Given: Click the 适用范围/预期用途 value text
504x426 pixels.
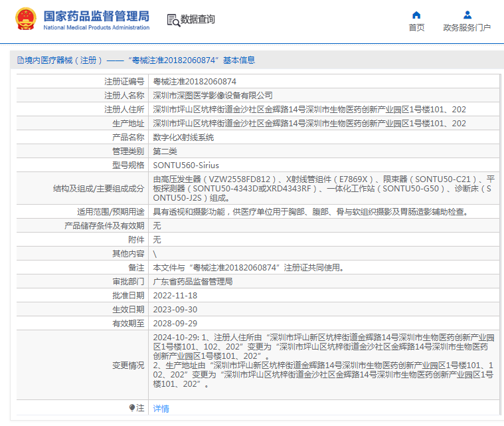Looking at the screenshot, I should tap(311, 212).
